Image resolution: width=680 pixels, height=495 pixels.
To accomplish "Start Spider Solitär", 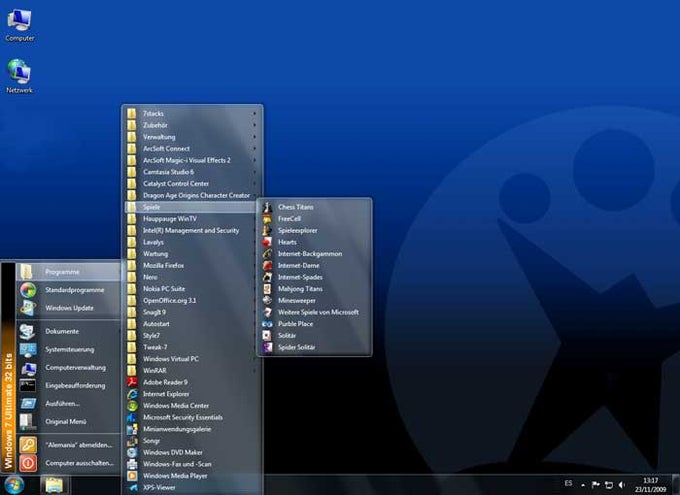I will pyautogui.click(x=315, y=347).
